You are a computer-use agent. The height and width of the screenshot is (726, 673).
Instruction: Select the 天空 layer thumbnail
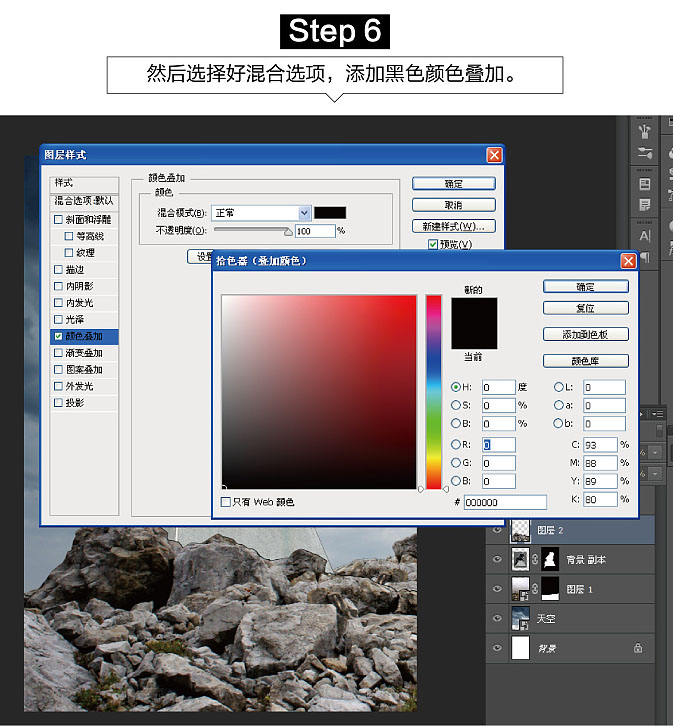(520, 618)
